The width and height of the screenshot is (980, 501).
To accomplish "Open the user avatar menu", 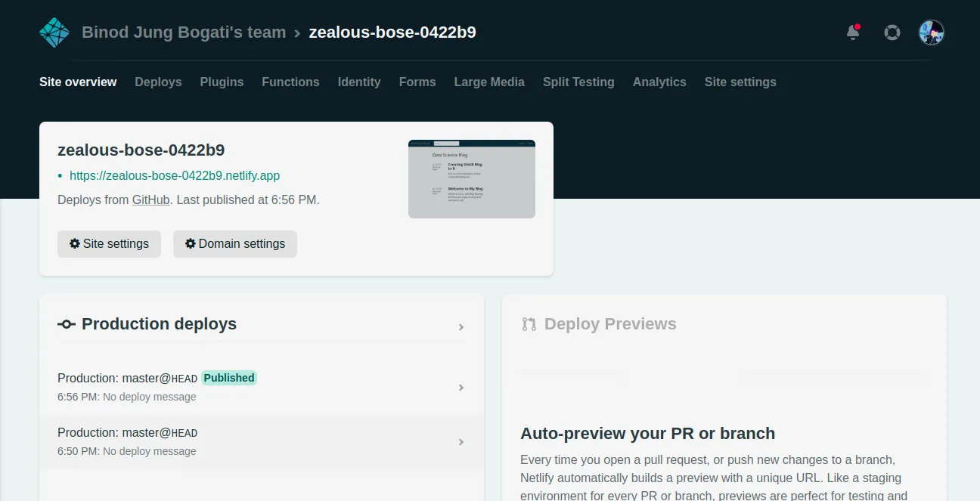I will click(931, 32).
